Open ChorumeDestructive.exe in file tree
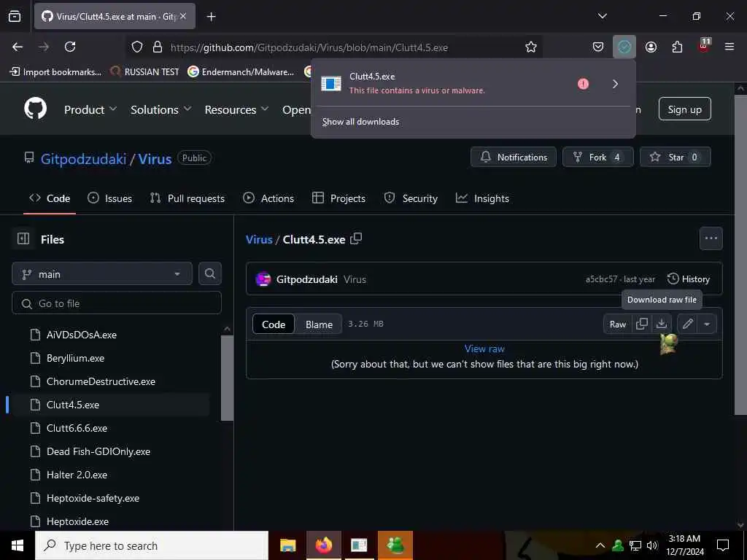This screenshot has height=560, width=747. (x=101, y=381)
